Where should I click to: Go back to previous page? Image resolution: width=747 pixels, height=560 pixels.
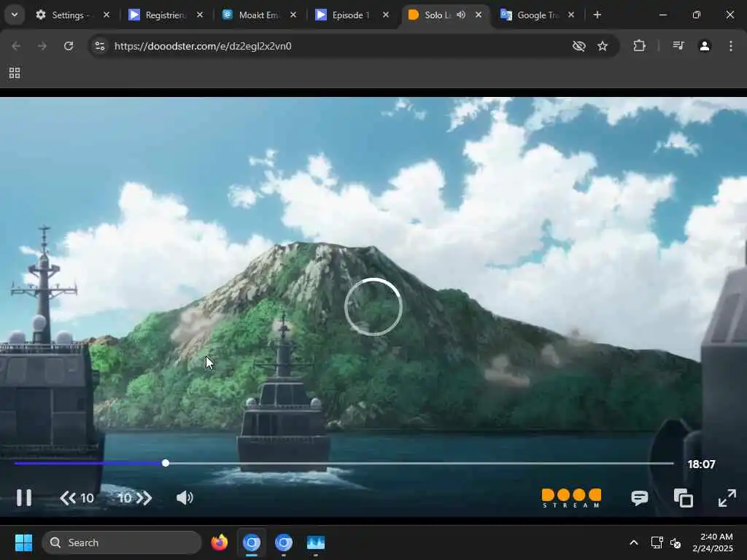pyautogui.click(x=16, y=46)
